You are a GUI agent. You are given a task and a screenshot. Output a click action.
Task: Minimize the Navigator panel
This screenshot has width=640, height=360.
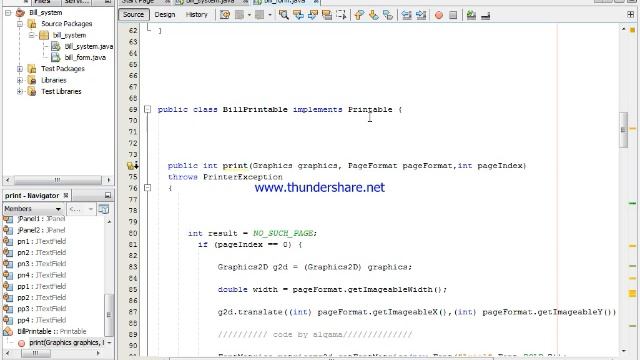(x=108, y=196)
